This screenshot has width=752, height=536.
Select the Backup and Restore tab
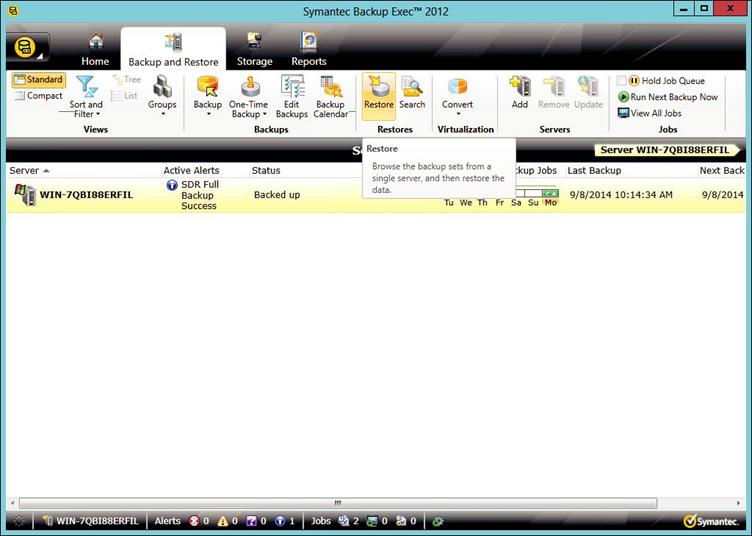(x=173, y=50)
